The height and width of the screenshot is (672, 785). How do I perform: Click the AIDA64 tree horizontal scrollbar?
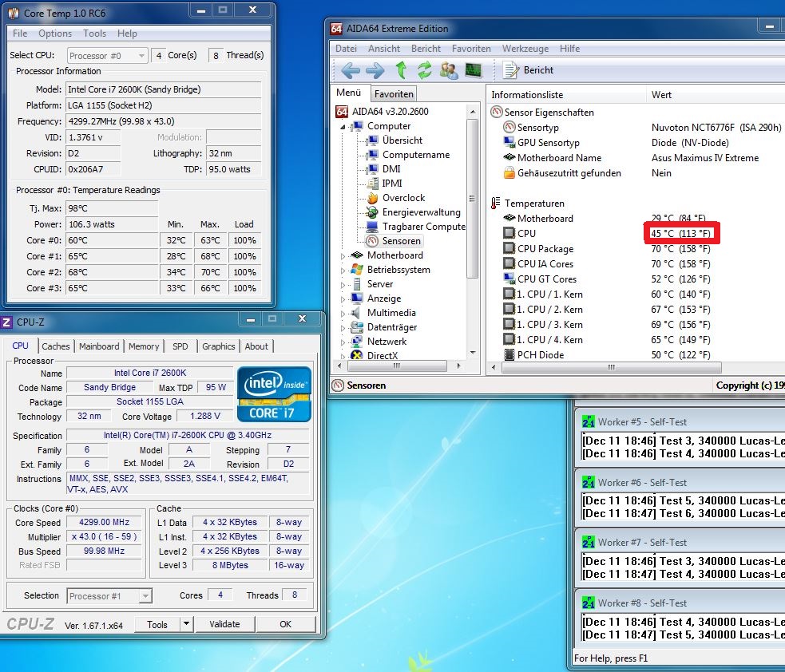click(398, 366)
